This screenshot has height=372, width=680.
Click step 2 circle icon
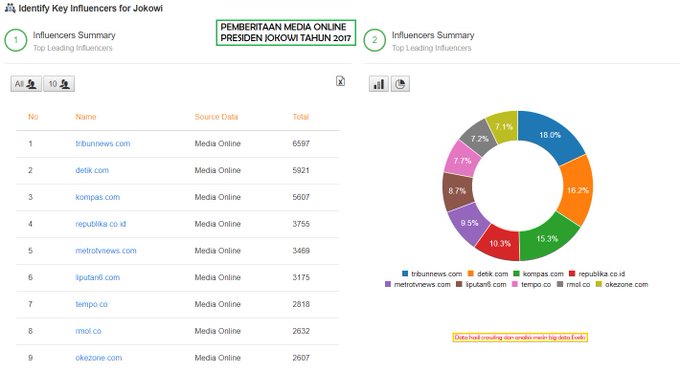375,40
